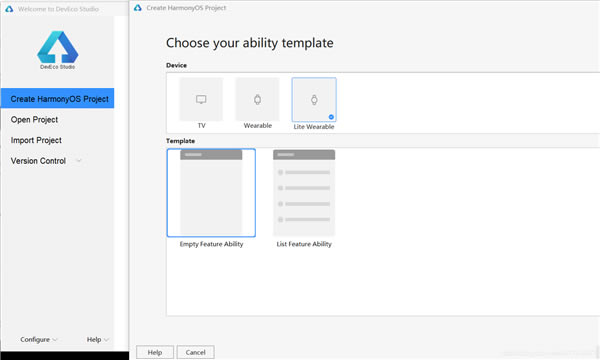The height and width of the screenshot is (360, 600).
Task: Click the List Feature Ability label
Action: 304,244
